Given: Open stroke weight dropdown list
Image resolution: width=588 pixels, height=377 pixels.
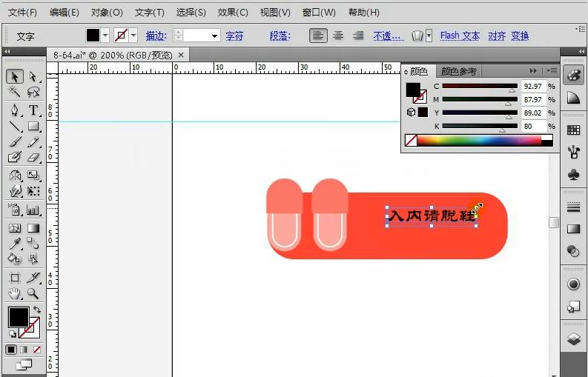Looking at the screenshot, I should click(x=214, y=36).
